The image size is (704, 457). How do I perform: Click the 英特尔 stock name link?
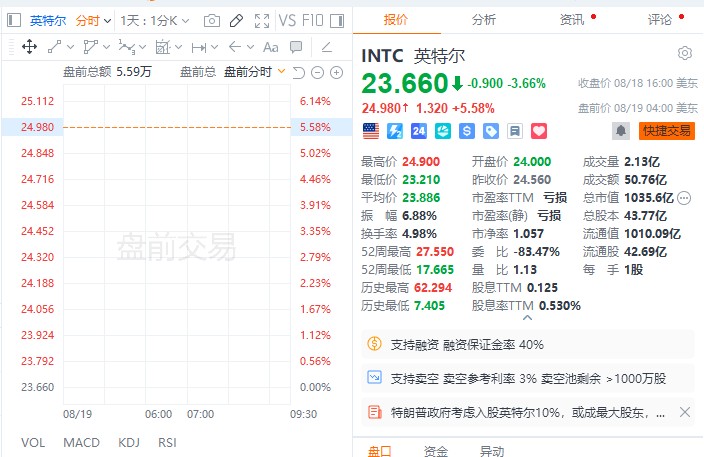tap(48, 21)
